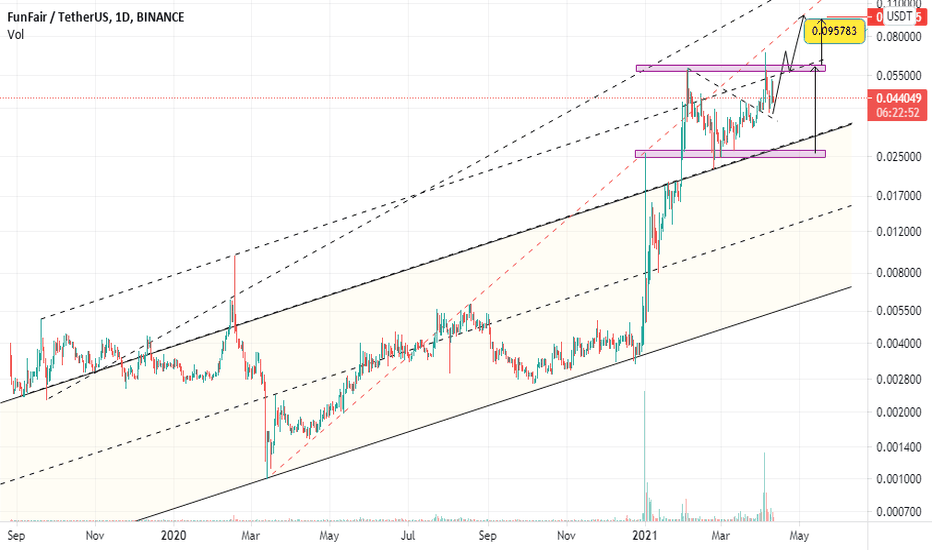Select the lower purple support zone rectangle
932x550 pixels.
coord(731,154)
